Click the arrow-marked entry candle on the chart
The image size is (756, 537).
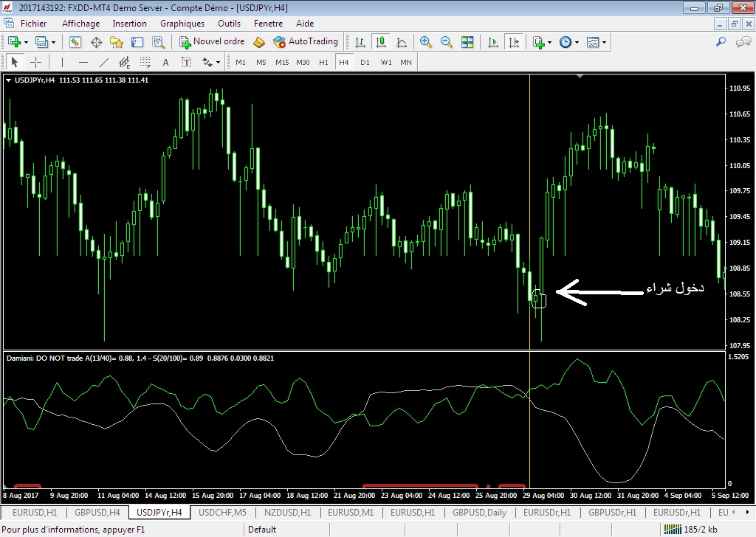pyautogui.click(x=539, y=299)
